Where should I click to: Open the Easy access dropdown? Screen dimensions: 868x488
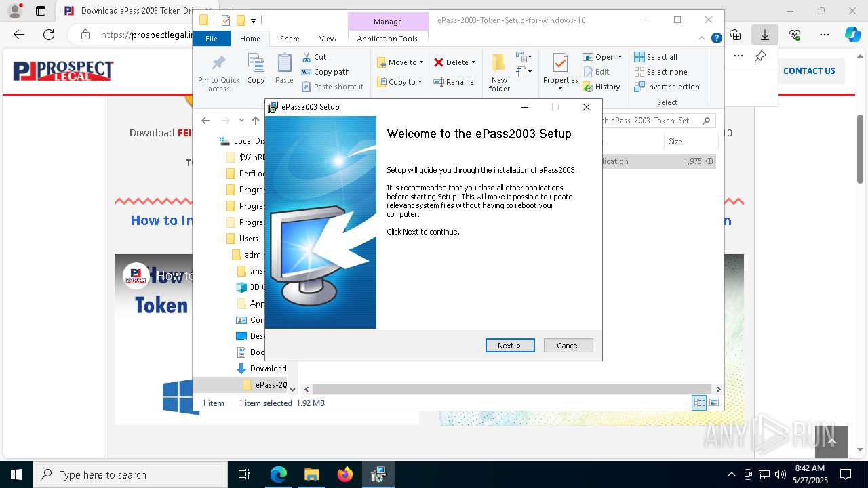point(523,72)
